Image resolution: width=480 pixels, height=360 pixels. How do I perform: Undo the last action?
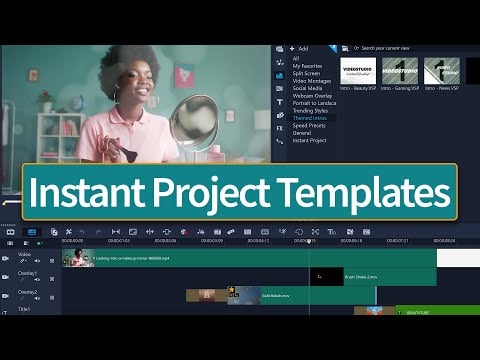(x=82, y=232)
